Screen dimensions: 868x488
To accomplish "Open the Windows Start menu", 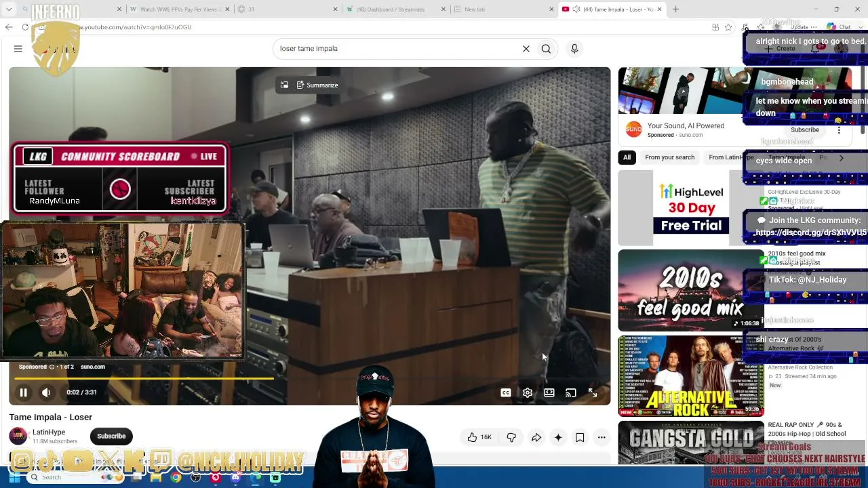I will coord(14,478).
